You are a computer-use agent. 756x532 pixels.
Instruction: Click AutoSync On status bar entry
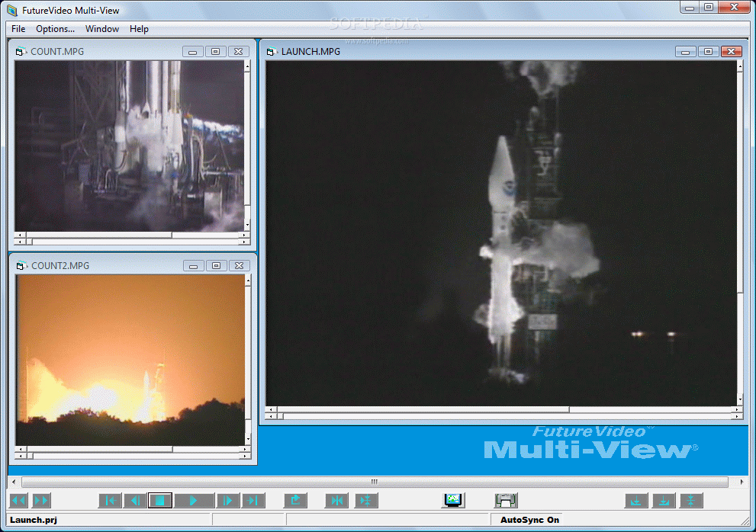(x=529, y=520)
